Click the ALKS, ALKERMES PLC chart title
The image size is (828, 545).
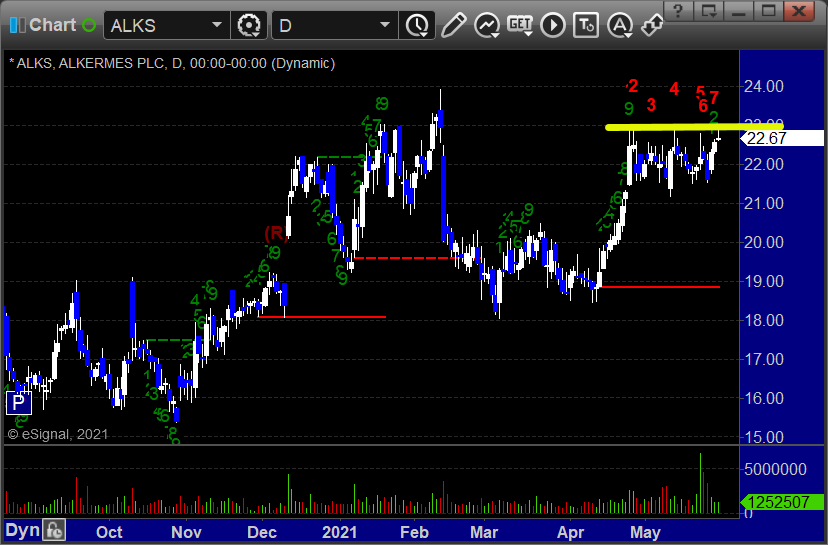172,63
